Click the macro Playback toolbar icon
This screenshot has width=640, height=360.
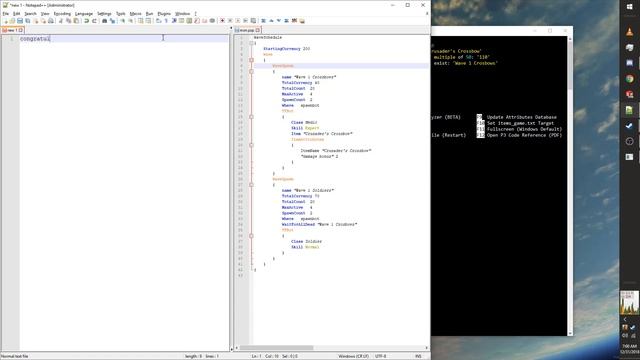[238, 20]
